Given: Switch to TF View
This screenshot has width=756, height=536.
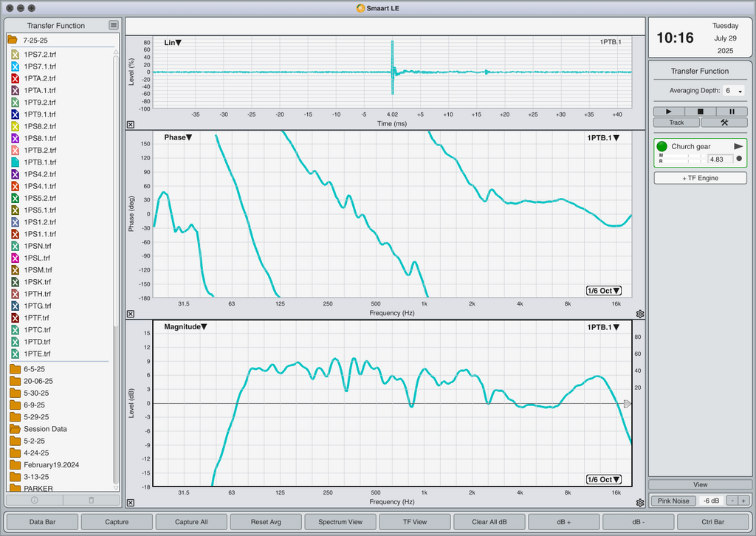Looking at the screenshot, I should pos(415,521).
